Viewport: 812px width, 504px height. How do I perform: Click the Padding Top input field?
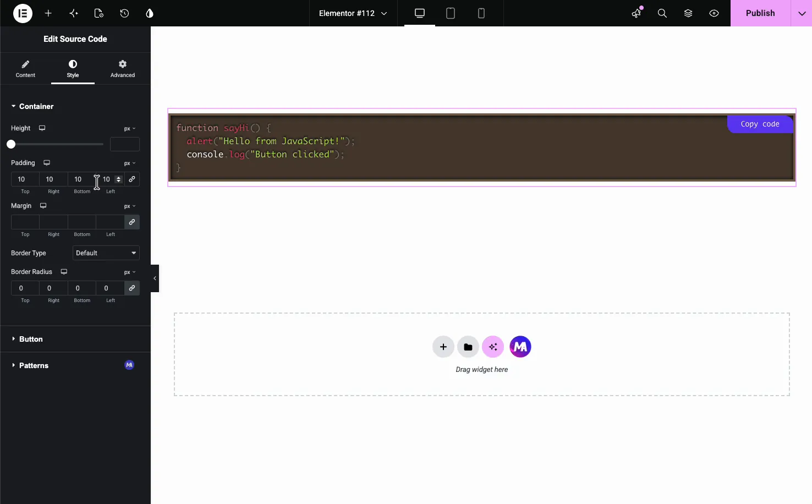point(25,179)
